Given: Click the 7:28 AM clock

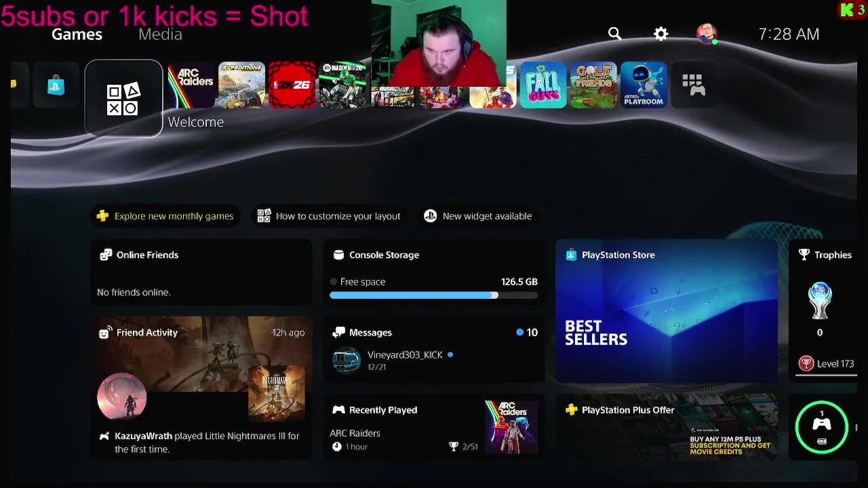Looking at the screenshot, I should click(789, 34).
